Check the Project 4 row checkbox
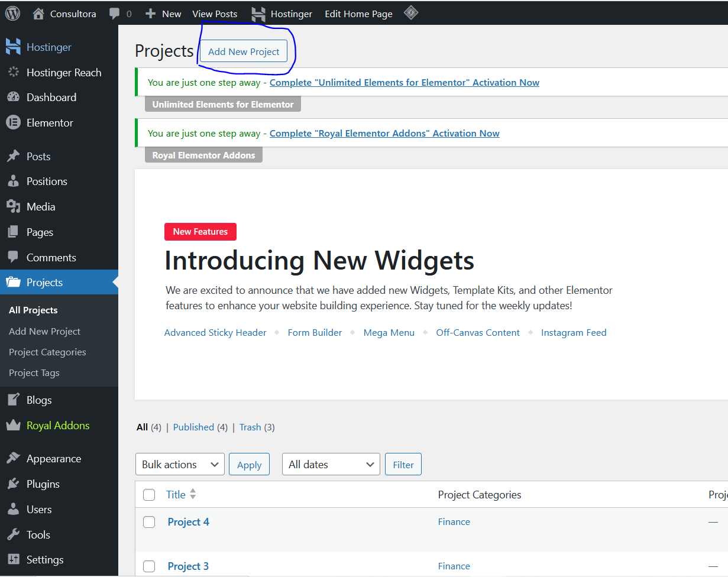Viewport: 728px width, 577px height. point(149,522)
